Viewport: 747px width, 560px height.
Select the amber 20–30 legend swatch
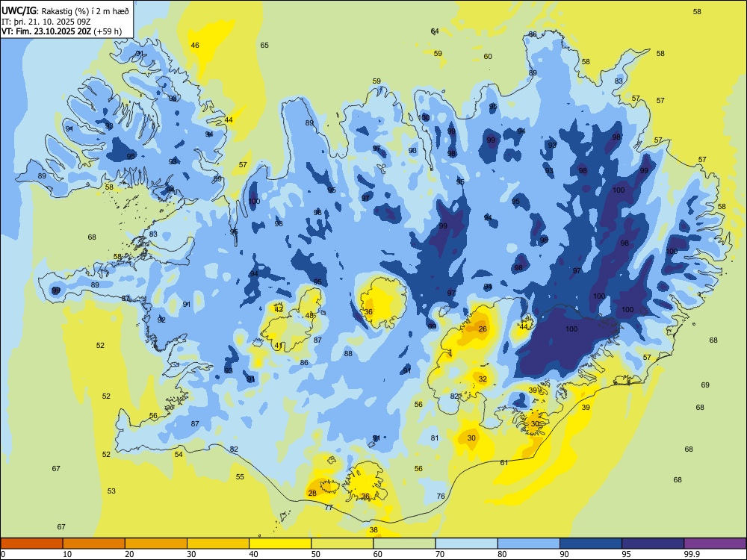156,544
